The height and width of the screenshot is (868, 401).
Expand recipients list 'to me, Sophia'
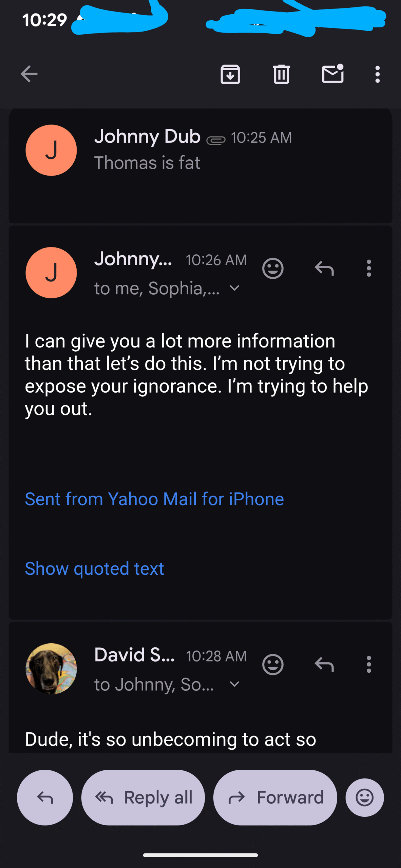pos(234,288)
